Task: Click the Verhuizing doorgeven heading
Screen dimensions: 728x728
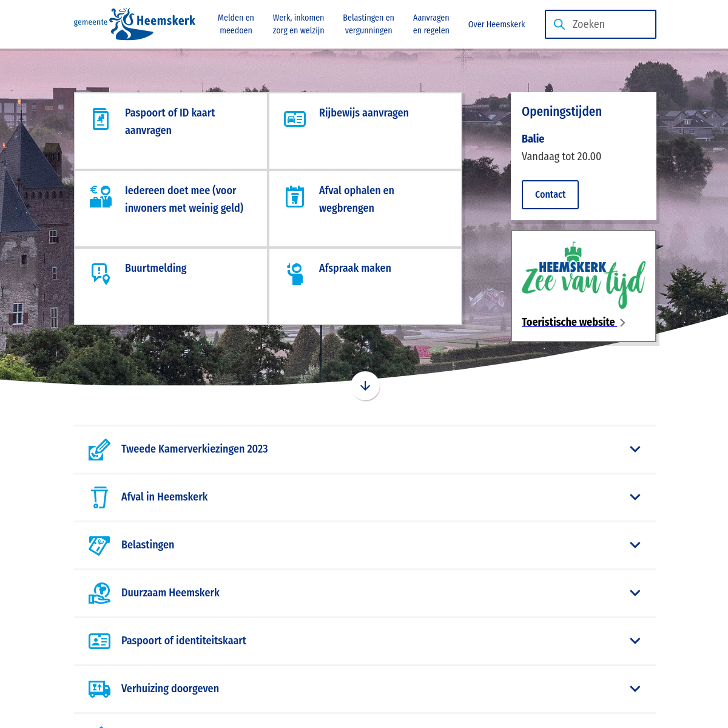Action: tap(170, 689)
